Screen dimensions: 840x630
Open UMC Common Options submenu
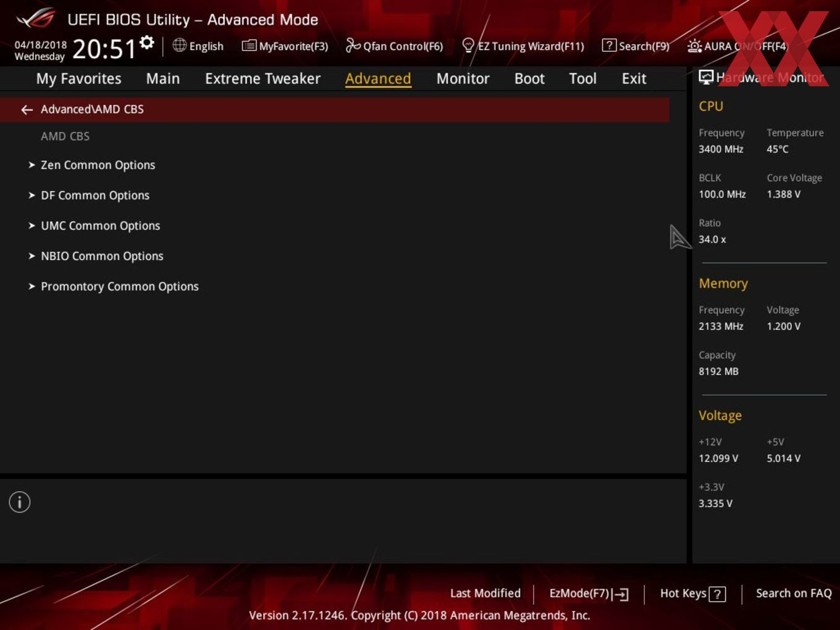pyautogui.click(x=100, y=225)
